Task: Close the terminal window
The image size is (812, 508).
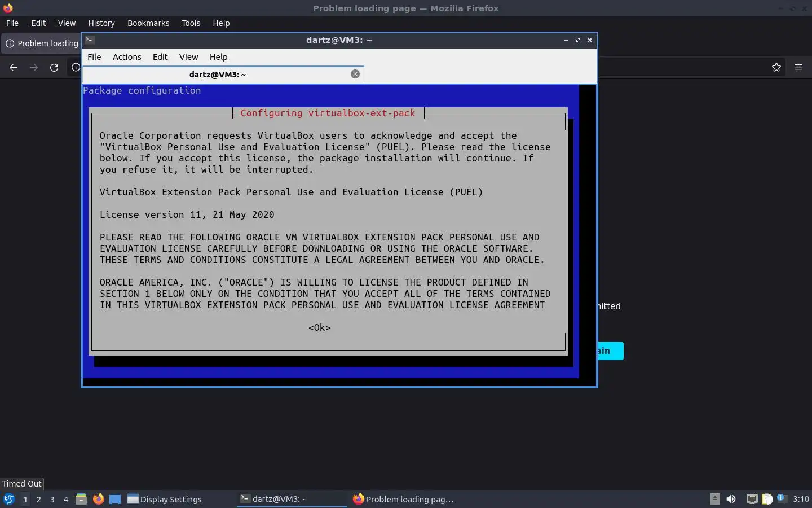Action: 590,40
